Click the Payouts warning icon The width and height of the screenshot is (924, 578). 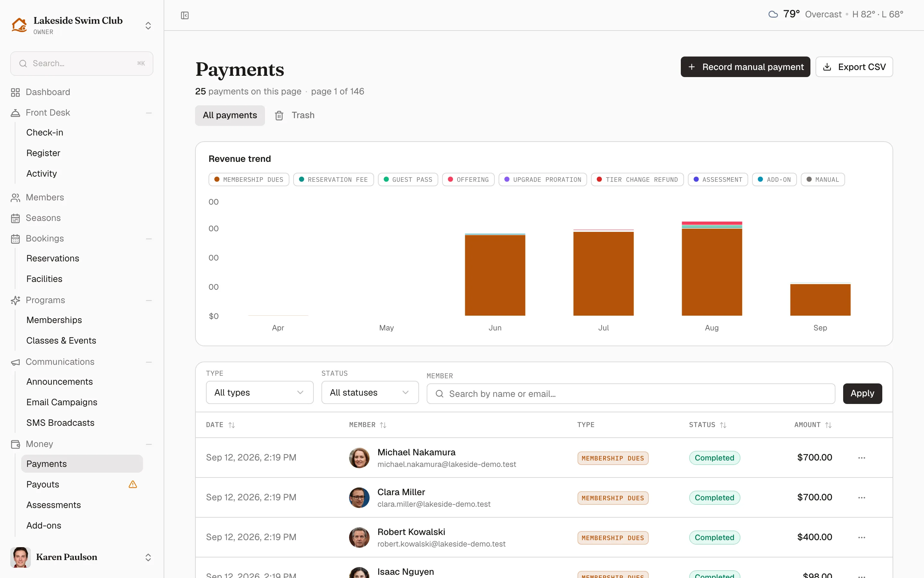click(133, 484)
